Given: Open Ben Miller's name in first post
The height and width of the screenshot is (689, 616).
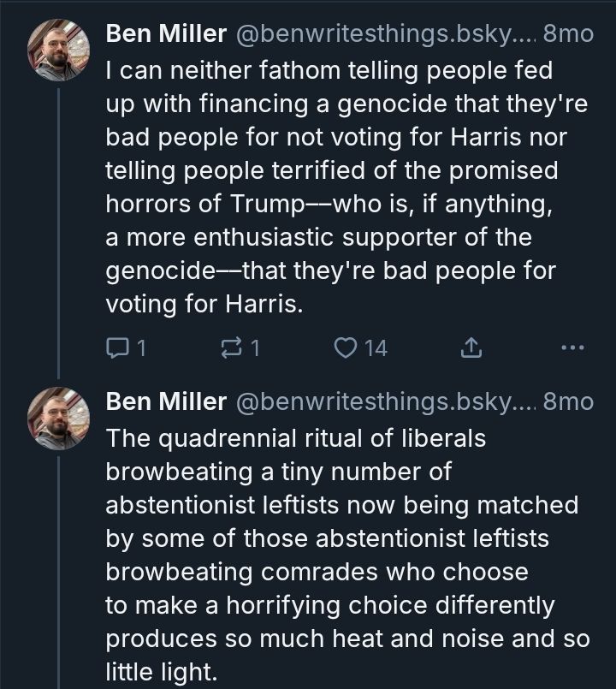Looking at the screenshot, I should click(x=166, y=34).
